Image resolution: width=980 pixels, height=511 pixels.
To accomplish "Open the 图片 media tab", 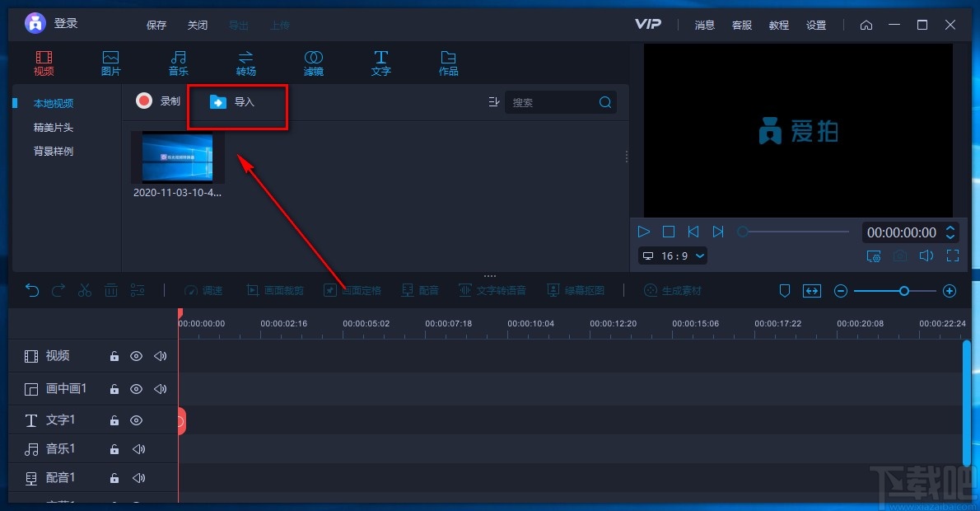I will point(110,63).
